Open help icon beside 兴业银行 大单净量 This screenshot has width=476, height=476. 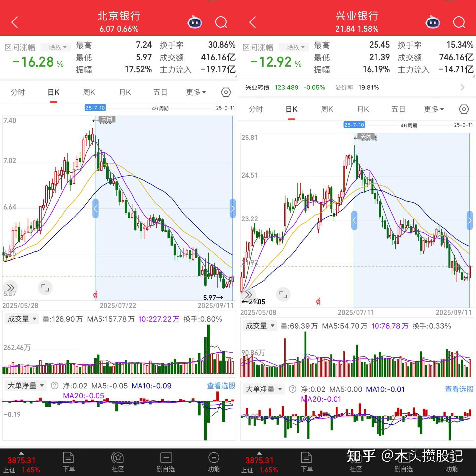click(293, 389)
